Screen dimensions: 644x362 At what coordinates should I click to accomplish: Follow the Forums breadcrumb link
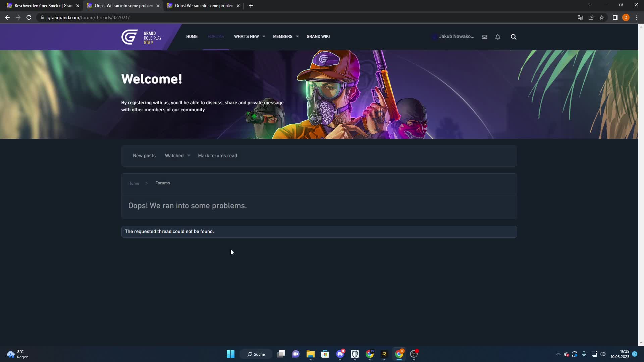click(x=163, y=183)
